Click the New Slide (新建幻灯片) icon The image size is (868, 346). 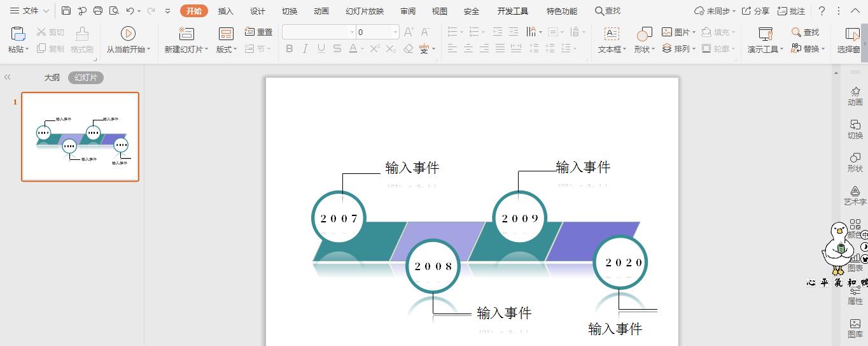pos(186,34)
